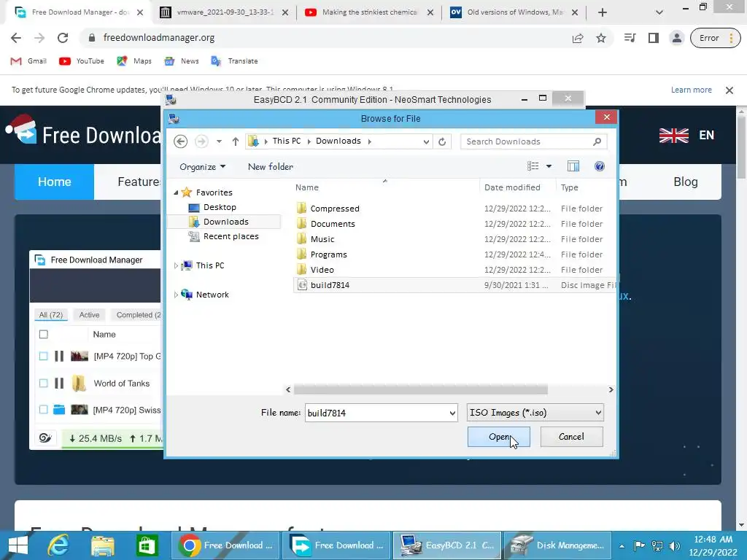Click the browser page vertical scrollbar
This screenshot has width=747, height=560.
(x=742, y=149)
